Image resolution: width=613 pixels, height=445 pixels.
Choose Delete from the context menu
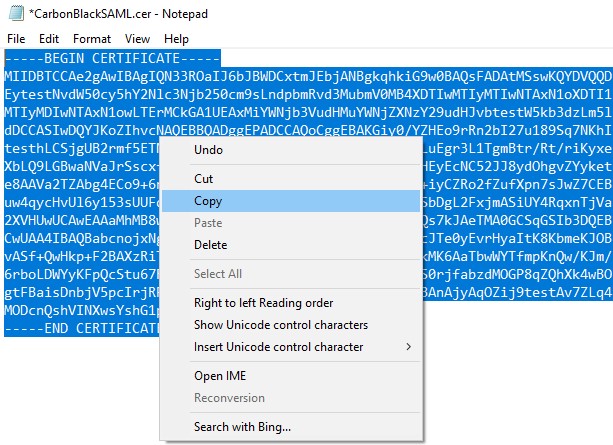point(291,245)
